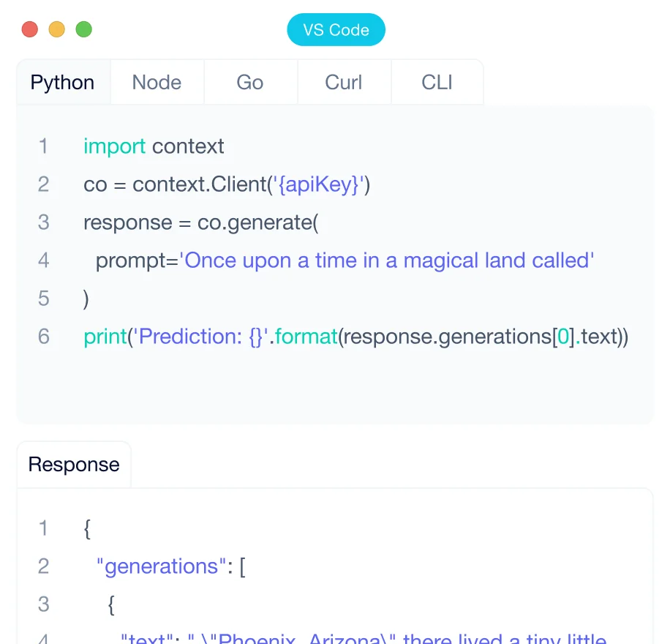Switch to the Node tab
Viewport: 670px width, 644px height.
pyautogui.click(x=157, y=82)
